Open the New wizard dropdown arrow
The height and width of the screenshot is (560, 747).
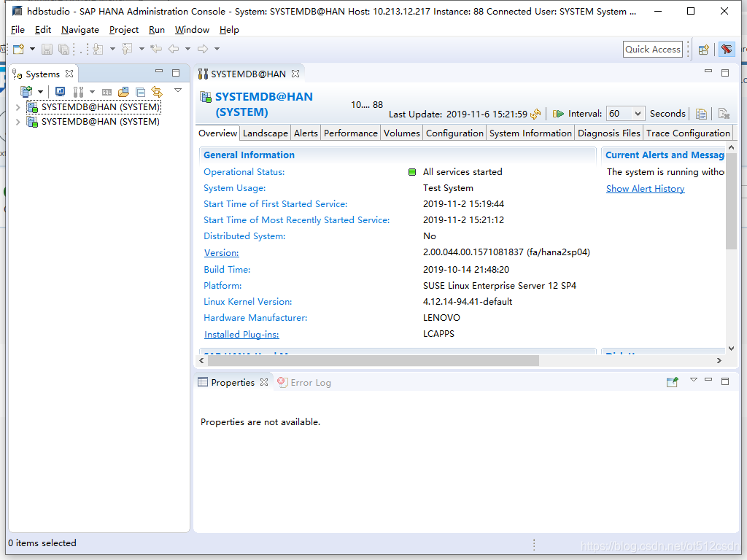coord(32,49)
